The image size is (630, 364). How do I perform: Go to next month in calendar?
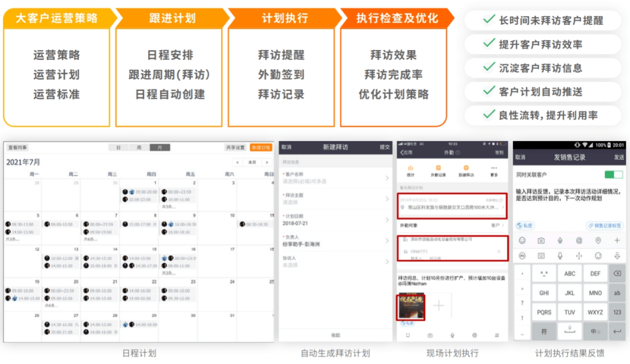coord(267,162)
